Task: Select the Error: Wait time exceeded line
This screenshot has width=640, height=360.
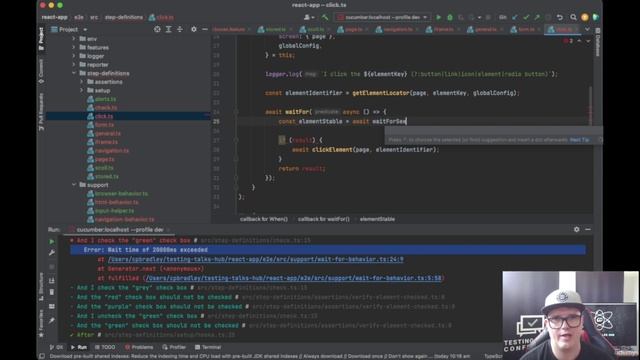Action: (x=328, y=250)
